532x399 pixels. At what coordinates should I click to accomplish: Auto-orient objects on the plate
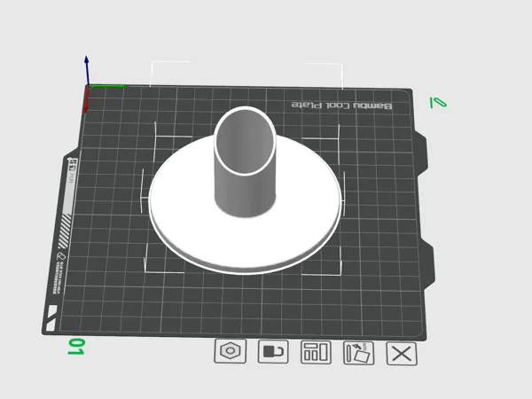point(358,353)
